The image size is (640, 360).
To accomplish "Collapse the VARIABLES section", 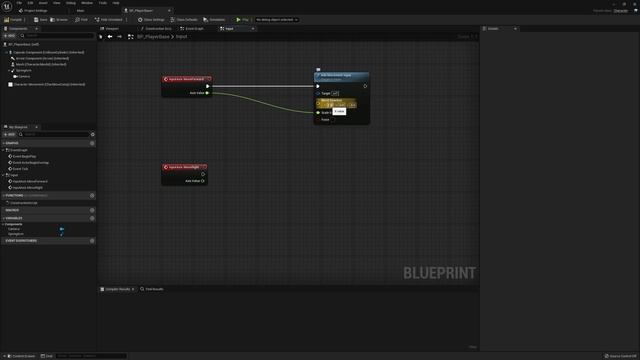I will pos(3,218).
